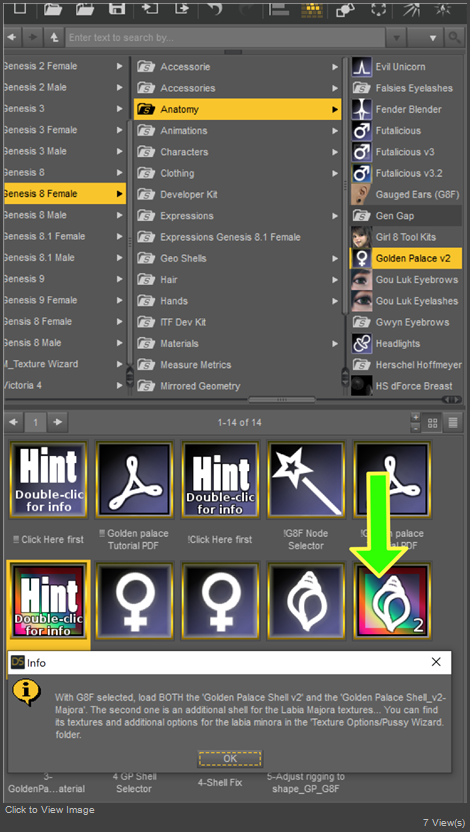The image size is (470, 832).
Task: Select the Gou Luk Eyebrows eye icon
Action: pyautogui.click(x=361, y=280)
